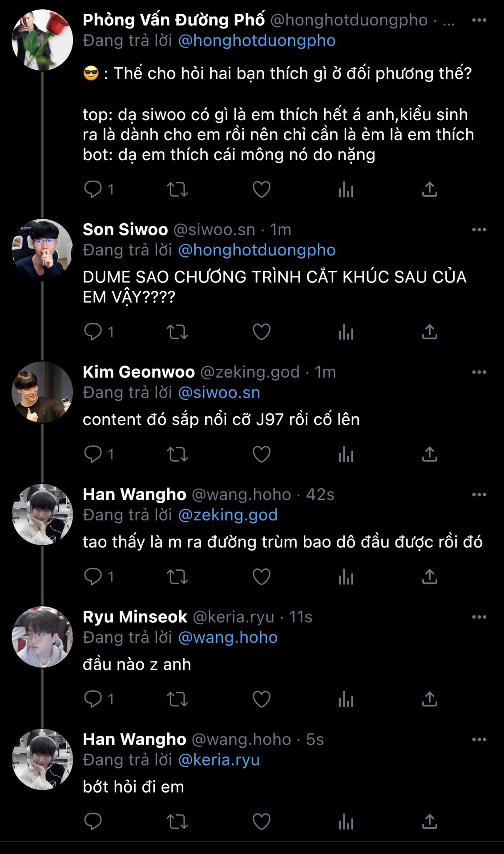
Task: View analytics of Phỏng Vấn Đường Phố tweet
Action: tap(346, 189)
